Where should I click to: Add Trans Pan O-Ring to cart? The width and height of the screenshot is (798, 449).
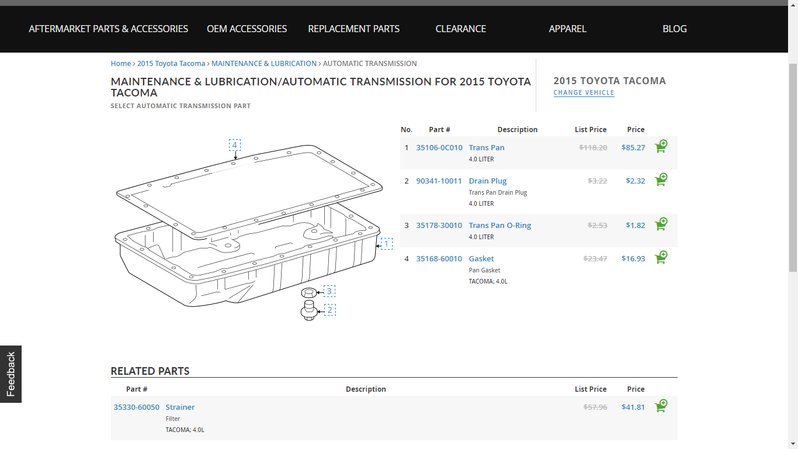pos(661,224)
